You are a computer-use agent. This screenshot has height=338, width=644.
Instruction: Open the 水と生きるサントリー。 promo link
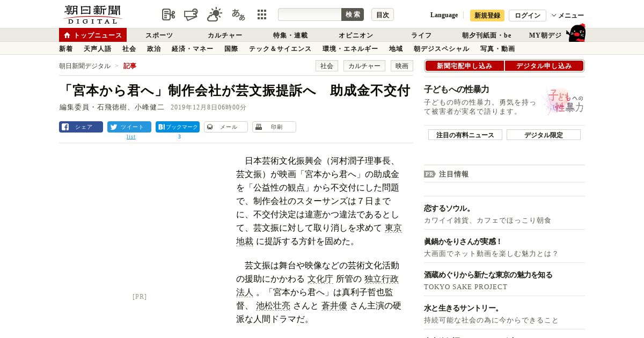click(x=463, y=308)
